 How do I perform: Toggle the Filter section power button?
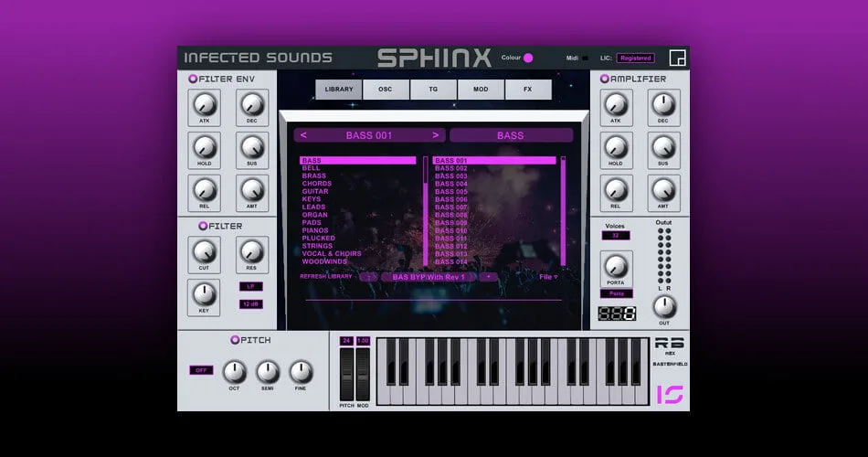click(x=203, y=226)
